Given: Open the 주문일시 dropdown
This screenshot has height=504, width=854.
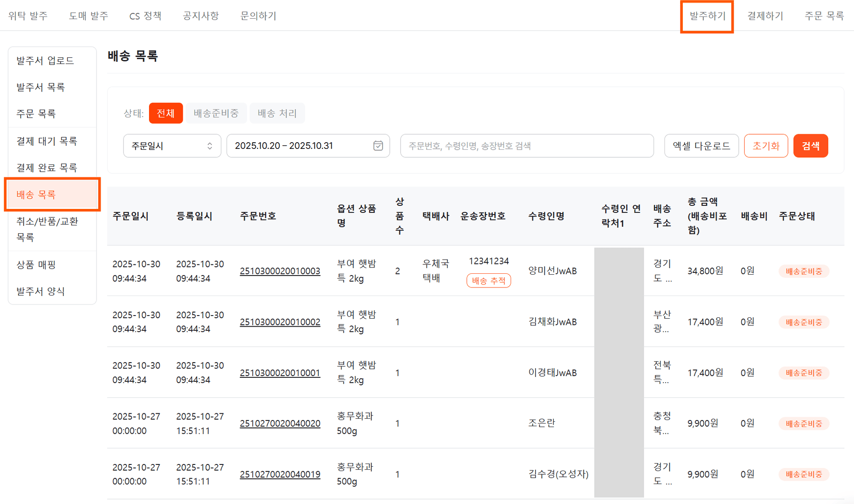Looking at the screenshot, I should coord(171,145).
